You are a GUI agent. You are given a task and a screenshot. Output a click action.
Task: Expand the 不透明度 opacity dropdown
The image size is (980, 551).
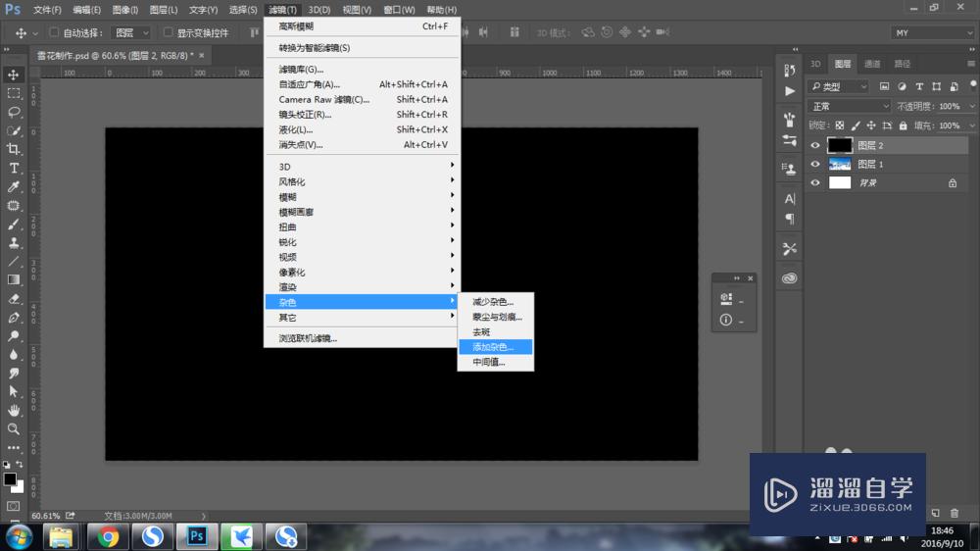(969, 106)
